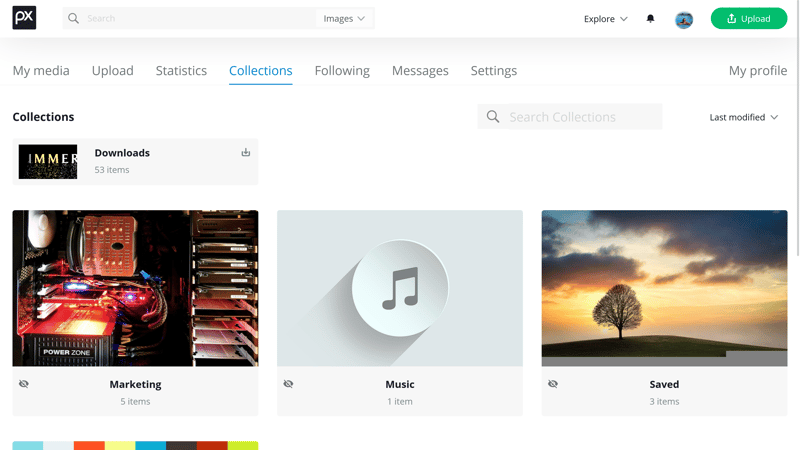Click the px logo home icon
The image size is (800, 450).
click(24, 18)
